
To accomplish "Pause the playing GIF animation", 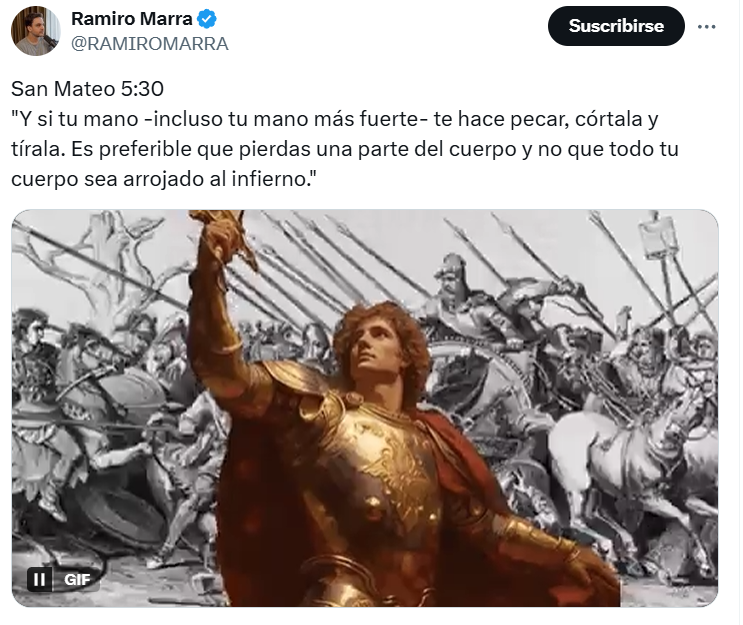I will 39,579.
